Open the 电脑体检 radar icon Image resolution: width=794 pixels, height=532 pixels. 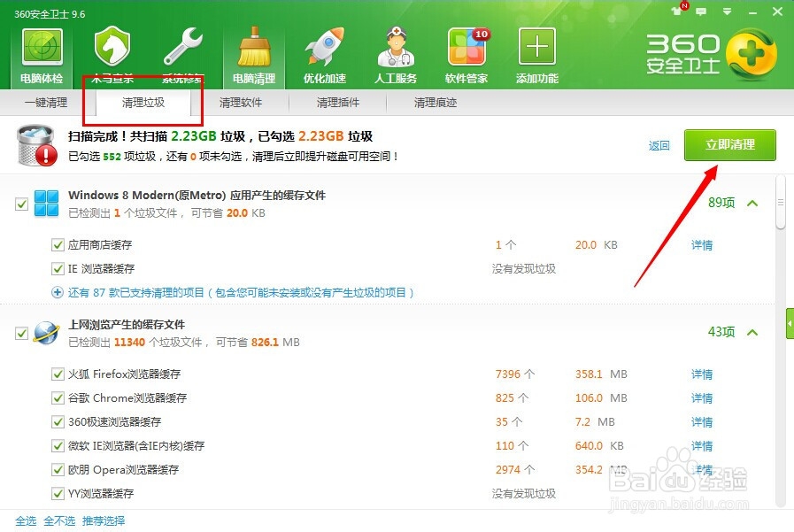pyautogui.click(x=42, y=47)
